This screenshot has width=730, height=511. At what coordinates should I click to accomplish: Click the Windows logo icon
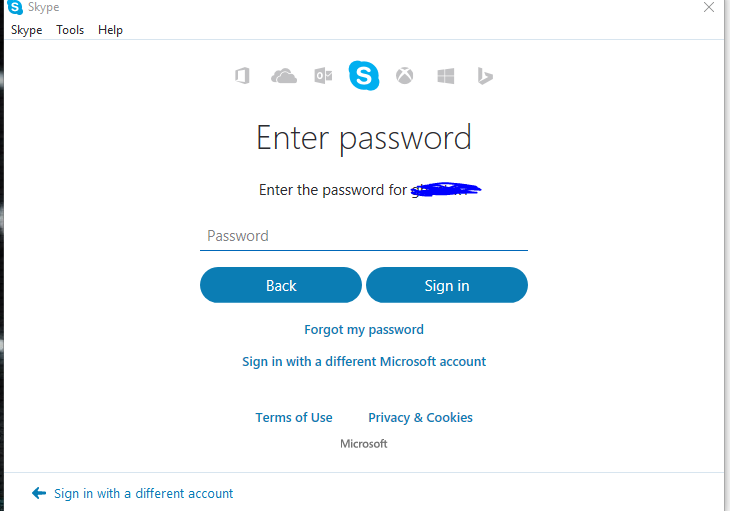click(x=446, y=76)
